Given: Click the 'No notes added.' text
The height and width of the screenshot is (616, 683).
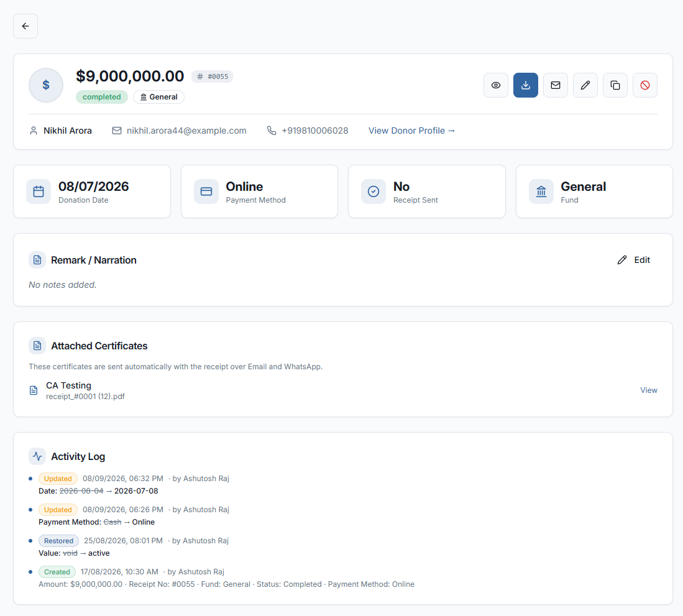Looking at the screenshot, I should (63, 285).
